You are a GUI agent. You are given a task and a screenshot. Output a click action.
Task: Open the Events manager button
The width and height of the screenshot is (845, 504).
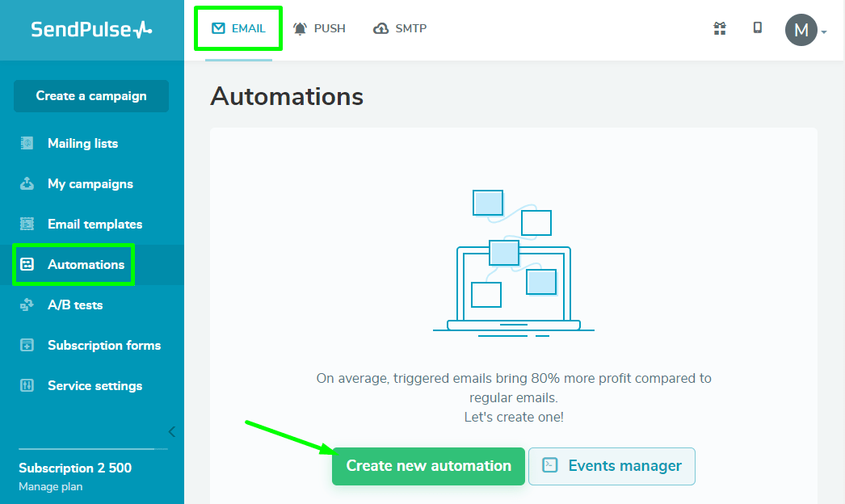[x=612, y=466]
